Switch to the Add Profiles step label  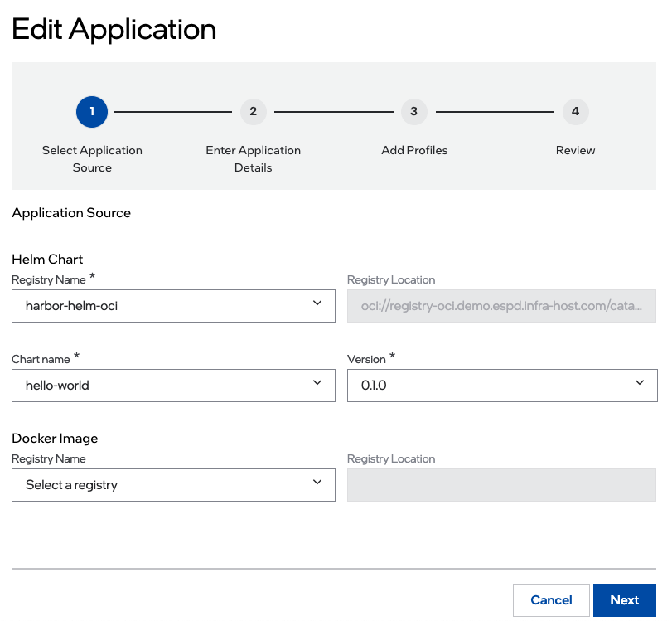click(x=414, y=150)
